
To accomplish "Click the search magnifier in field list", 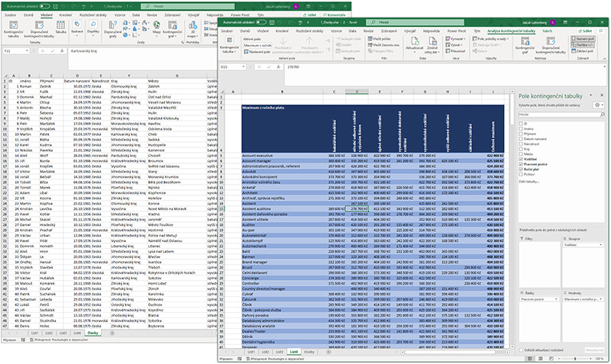I will click(x=603, y=114).
